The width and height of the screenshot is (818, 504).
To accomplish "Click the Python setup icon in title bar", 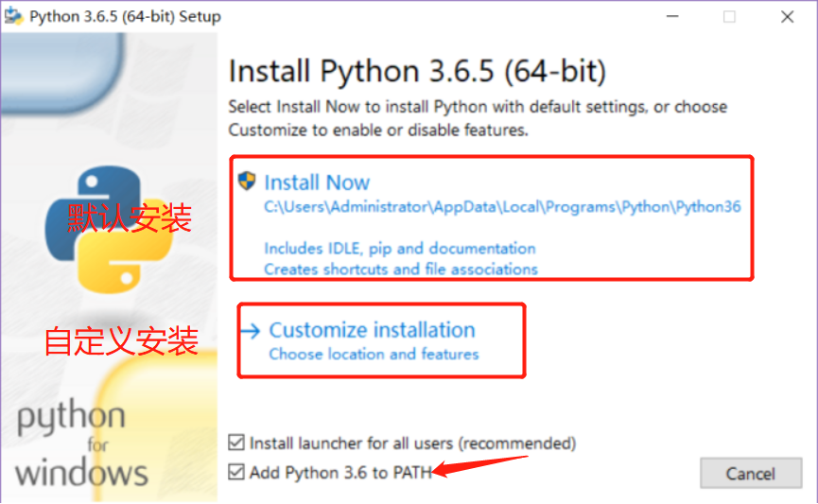I will tap(14, 16).
